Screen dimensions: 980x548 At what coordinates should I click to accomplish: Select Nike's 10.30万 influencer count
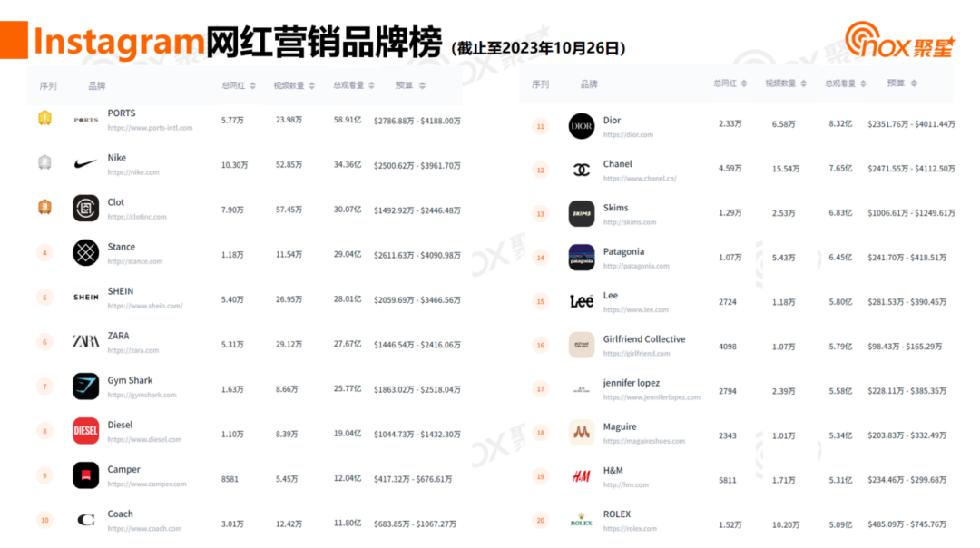coord(234,166)
